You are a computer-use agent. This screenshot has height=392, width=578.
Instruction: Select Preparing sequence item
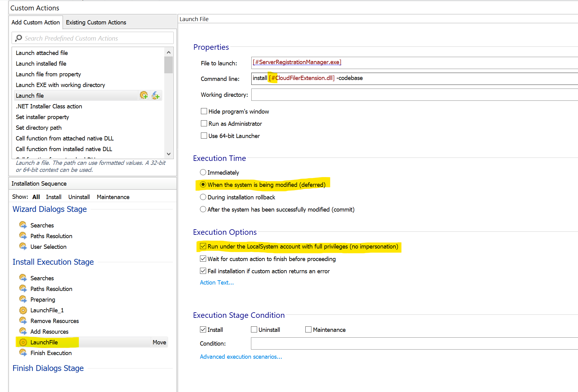pyautogui.click(x=43, y=299)
